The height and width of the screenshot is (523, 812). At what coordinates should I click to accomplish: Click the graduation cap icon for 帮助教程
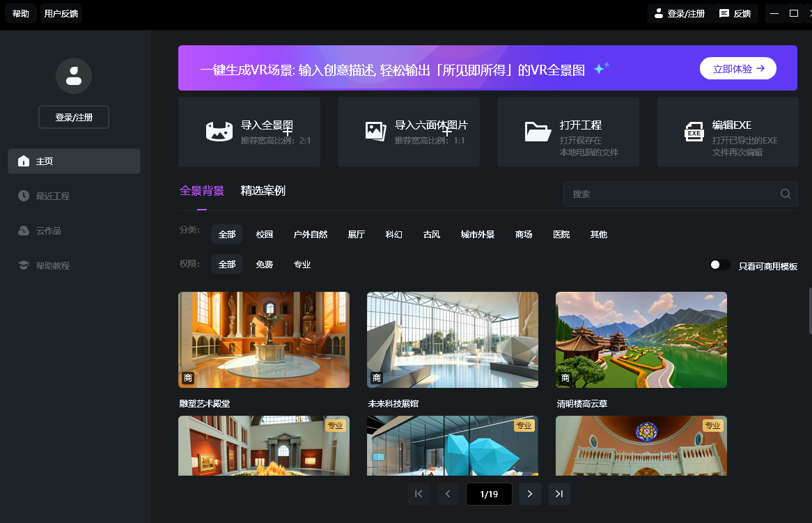[23, 265]
